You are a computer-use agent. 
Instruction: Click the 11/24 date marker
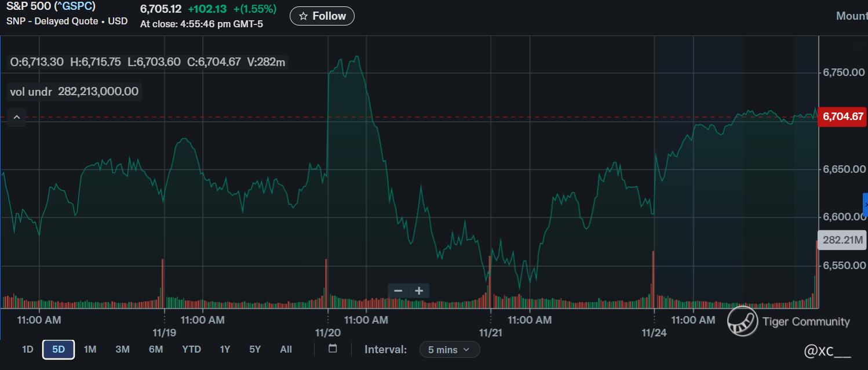pos(654,333)
